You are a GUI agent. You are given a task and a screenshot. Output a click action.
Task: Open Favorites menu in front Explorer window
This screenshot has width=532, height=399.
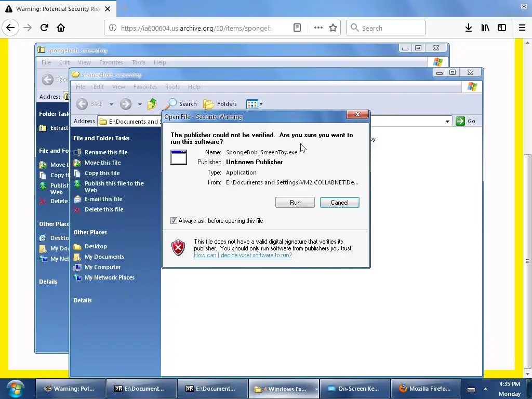coord(145,87)
